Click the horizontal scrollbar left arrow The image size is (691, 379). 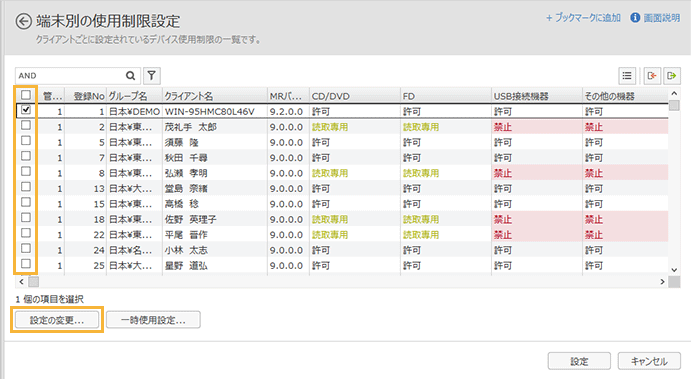coord(22,281)
